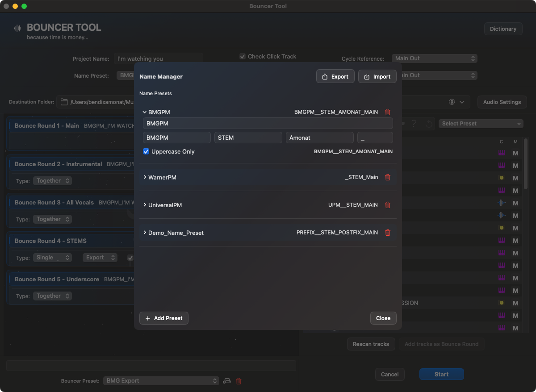Click the Amonat text field
This screenshot has height=392, width=536.
320,138
